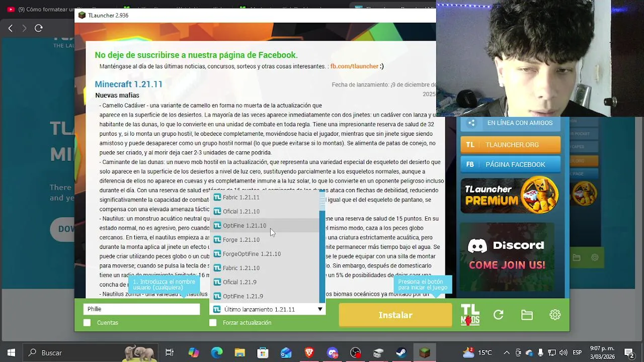
Task: Toggle the Cuentas checkbox
Action: [x=87, y=323]
